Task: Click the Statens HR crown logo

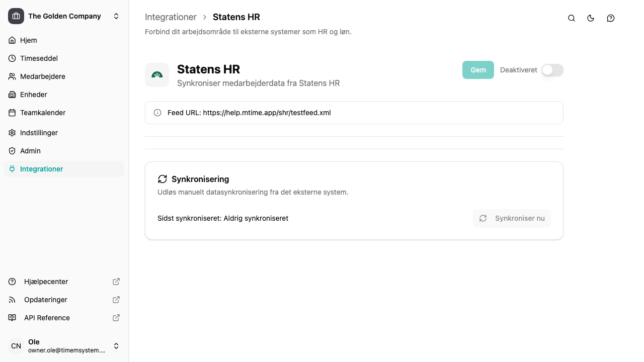Action: pos(157,75)
